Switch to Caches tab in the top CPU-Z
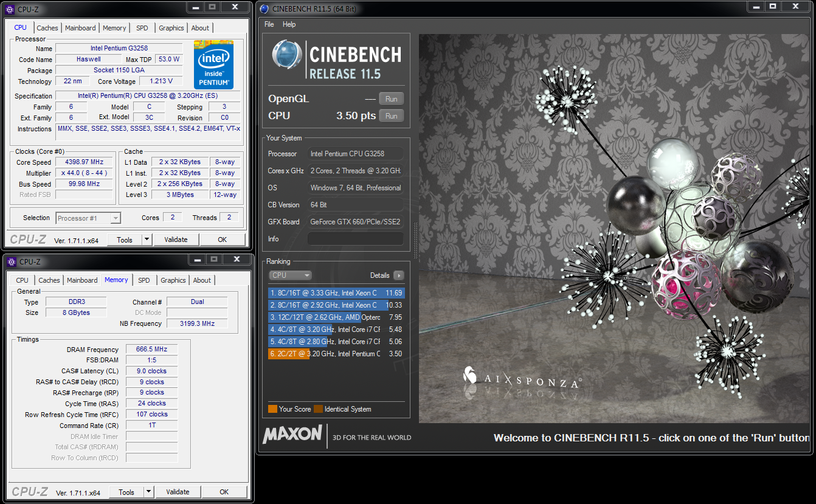 pos(47,28)
